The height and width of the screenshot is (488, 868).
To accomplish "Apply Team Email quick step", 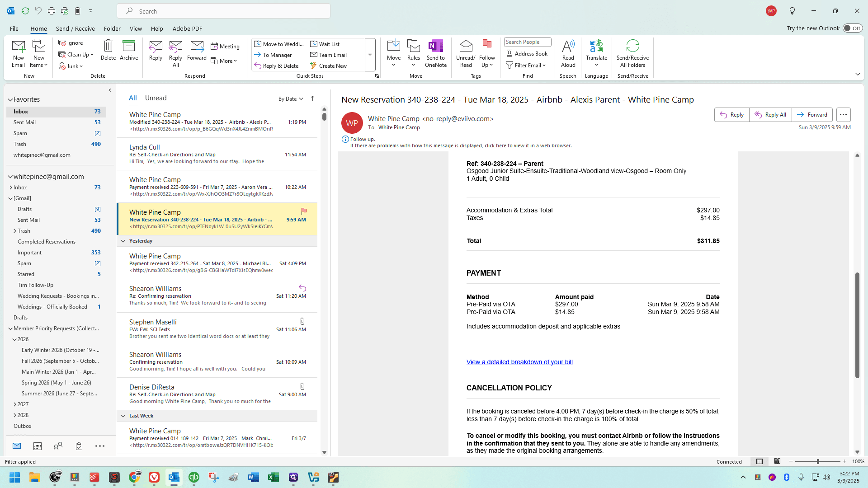I will tap(329, 55).
